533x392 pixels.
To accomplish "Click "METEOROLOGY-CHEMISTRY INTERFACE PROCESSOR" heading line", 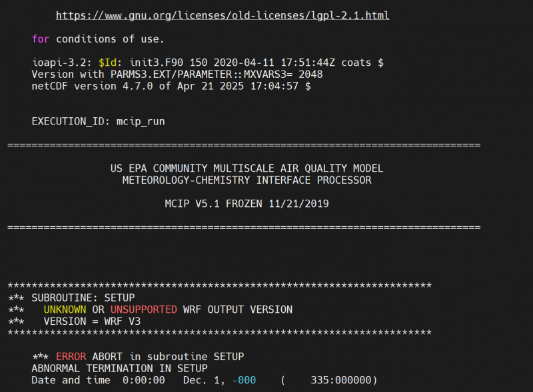I will click(x=247, y=180).
